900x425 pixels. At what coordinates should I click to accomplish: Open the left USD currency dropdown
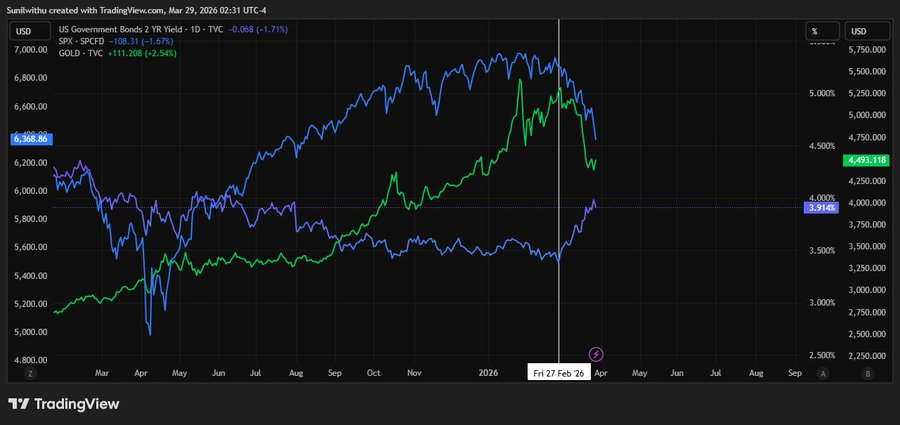[x=29, y=31]
